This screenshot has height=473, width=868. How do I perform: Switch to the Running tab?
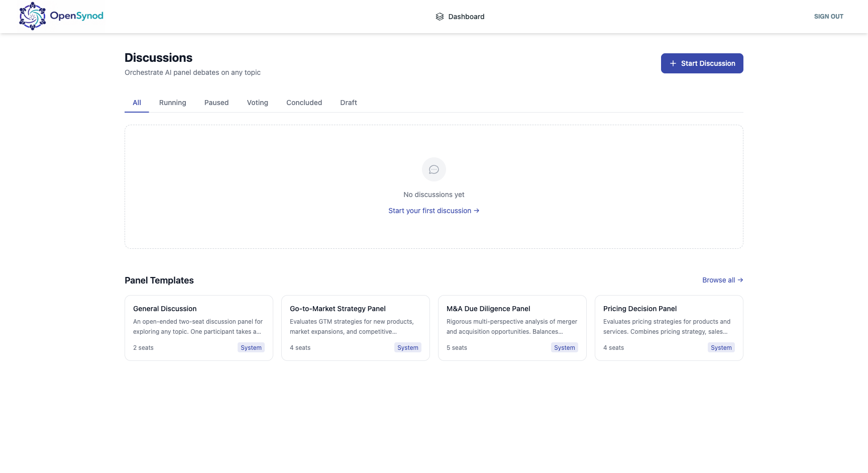pyautogui.click(x=173, y=103)
